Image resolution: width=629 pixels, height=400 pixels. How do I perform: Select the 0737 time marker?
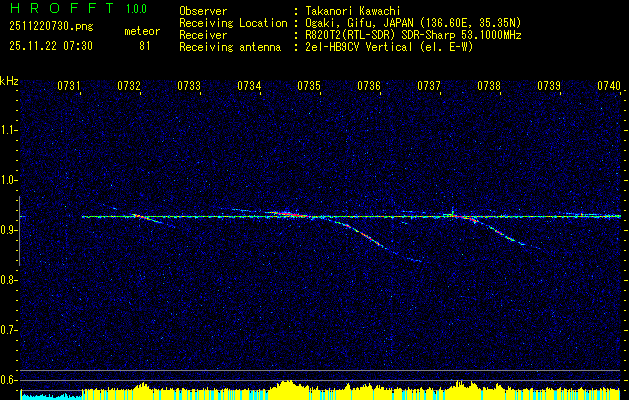tap(429, 86)
